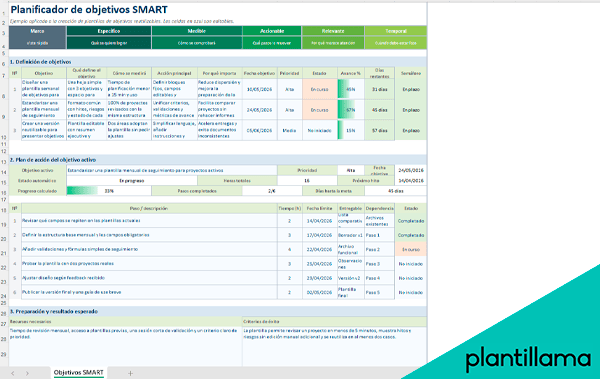Click 'En curso' status of step 3
The width and height of the screenshot is (600, 379).
[411, 249]
